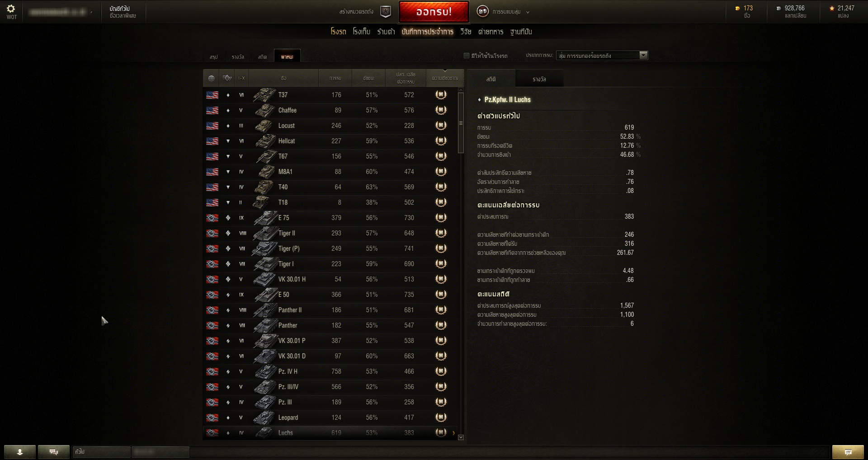Switch to the awards tab in the vehicle detail panel
The width and height of the screenshot is (868, 460).
coord(539,79)
